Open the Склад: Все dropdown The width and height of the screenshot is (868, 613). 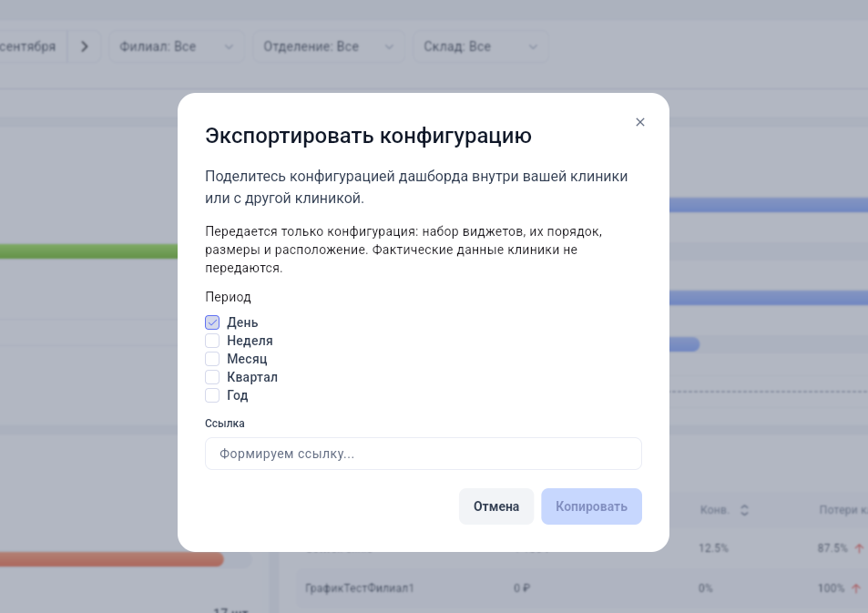click(481, 46)
